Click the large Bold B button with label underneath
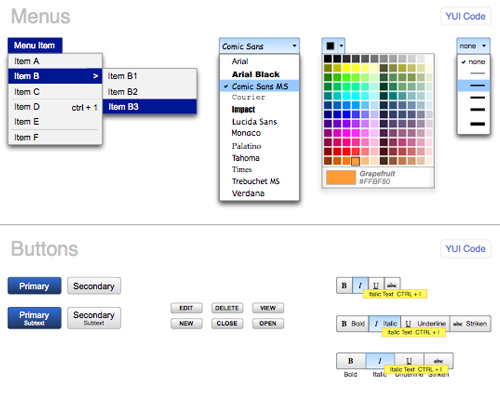The height and width of the screenshot is (396, 500). pyautogui.click(x=351, y=361)
